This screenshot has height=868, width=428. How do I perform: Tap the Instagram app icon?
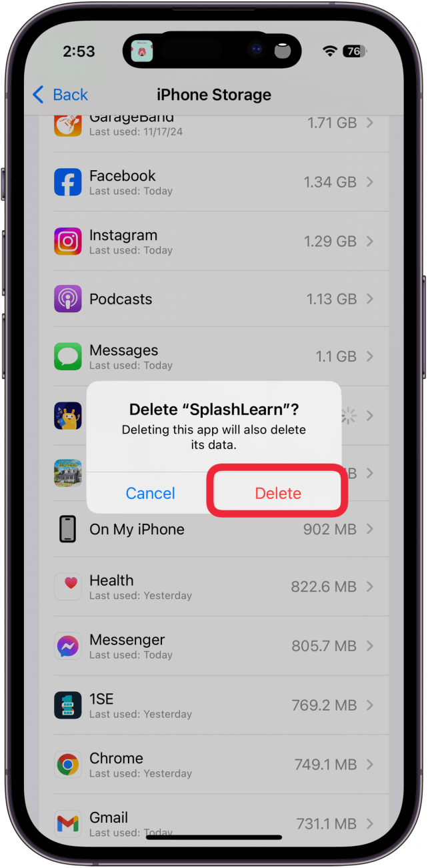[68, 242]
